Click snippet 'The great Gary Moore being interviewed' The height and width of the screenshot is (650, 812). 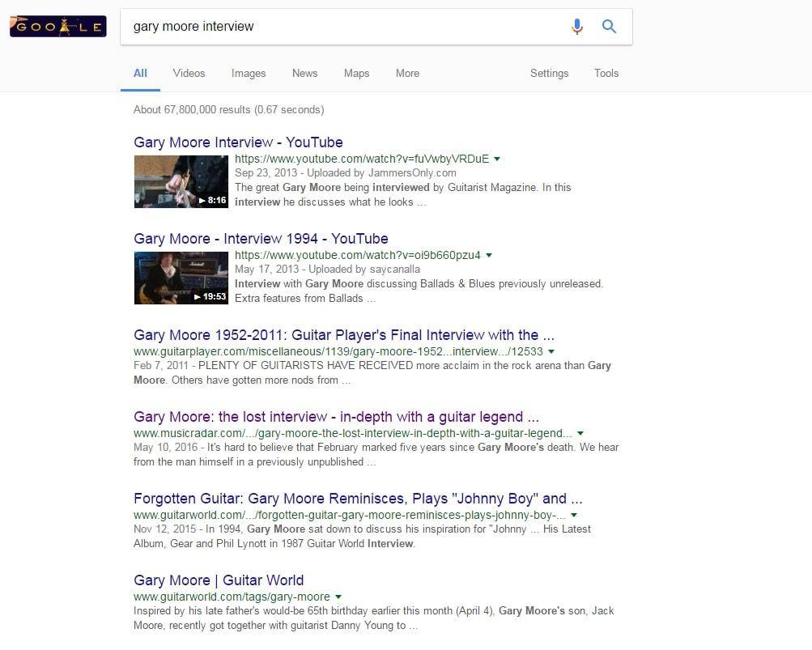click(x=403, y=195)
